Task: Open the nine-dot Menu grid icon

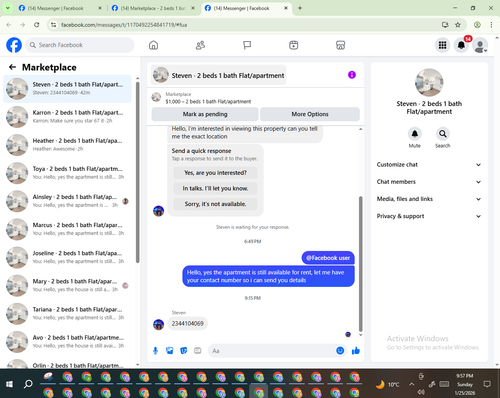Action: coord(442,45)
